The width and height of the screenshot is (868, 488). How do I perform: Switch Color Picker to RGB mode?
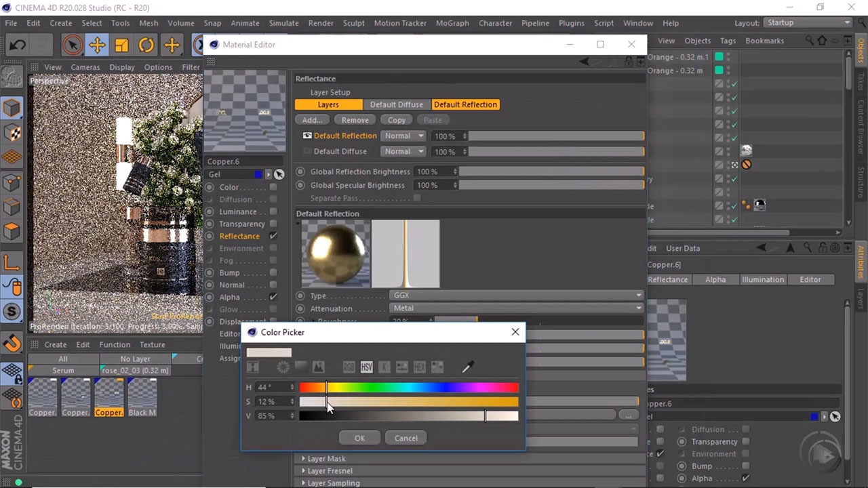coord(349,367)
